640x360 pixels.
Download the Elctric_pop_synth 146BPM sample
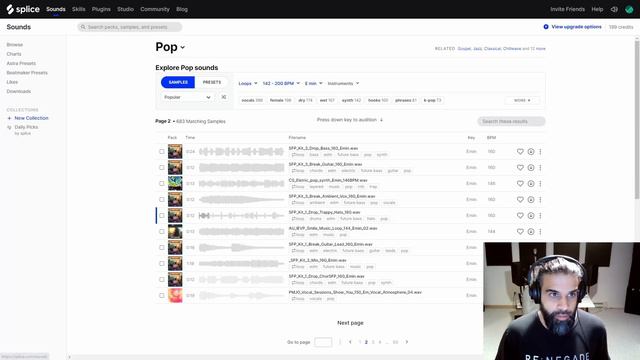click(531, 183)
